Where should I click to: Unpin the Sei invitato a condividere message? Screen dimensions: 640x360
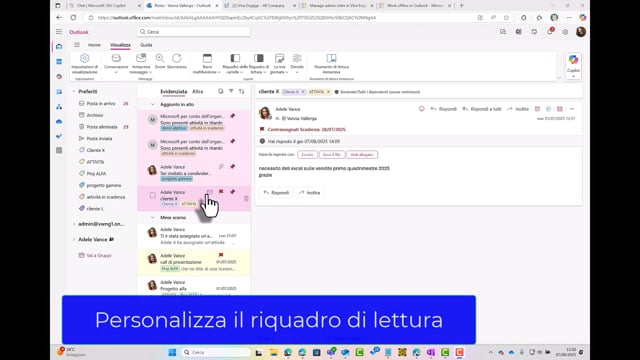233,167
